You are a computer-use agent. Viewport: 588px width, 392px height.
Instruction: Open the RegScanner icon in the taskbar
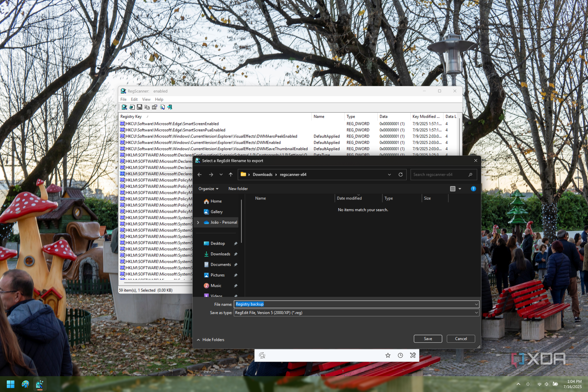(x=40, y=384)
